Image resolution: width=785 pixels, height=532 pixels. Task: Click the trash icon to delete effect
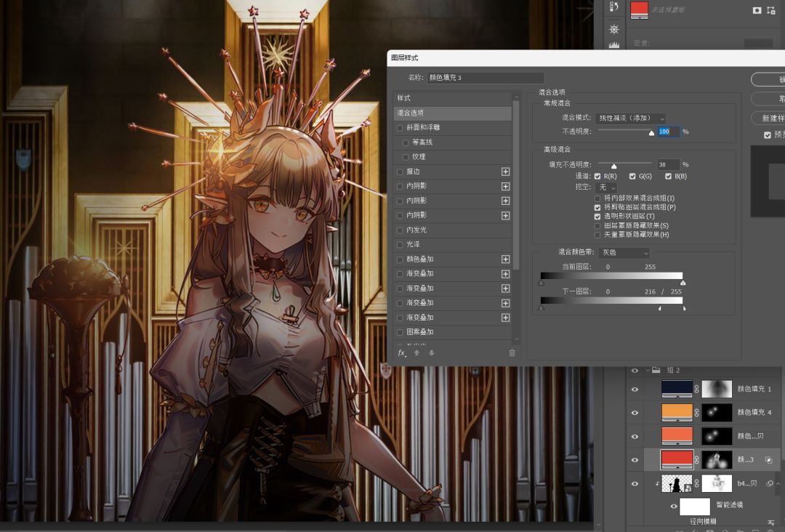point(512,353)
